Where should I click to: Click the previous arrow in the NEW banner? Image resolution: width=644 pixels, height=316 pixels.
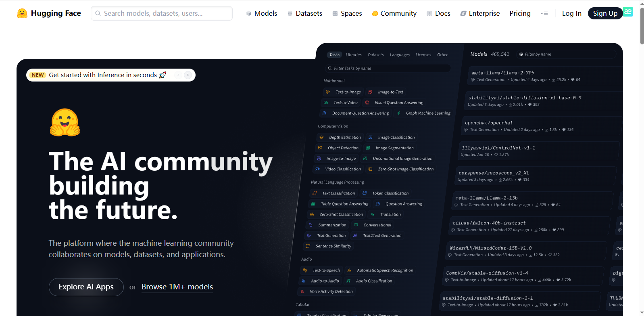[178, 75]
